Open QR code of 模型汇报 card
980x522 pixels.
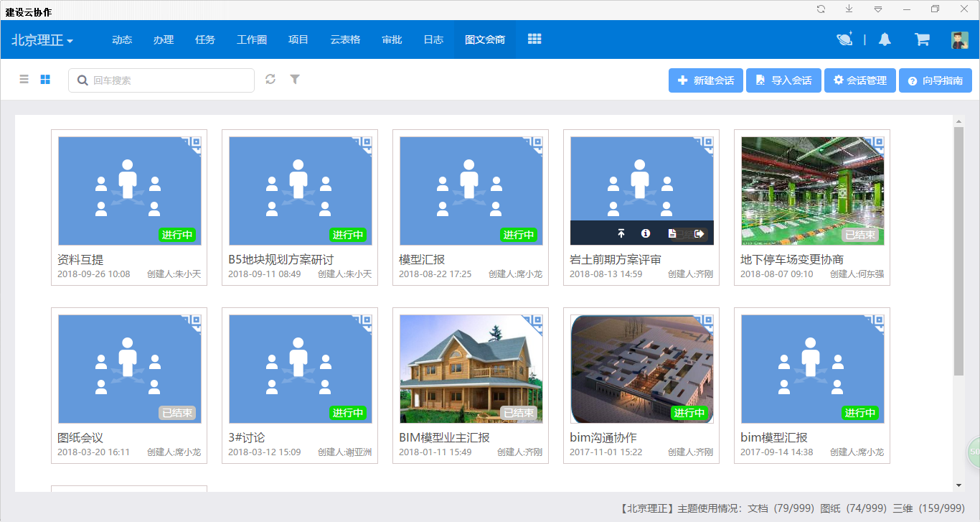coord(536,144)
